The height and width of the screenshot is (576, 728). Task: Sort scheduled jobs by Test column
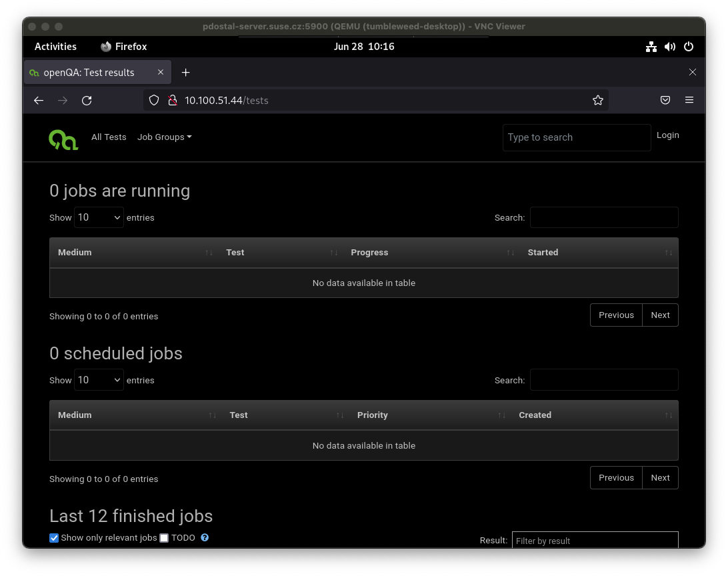285,415
